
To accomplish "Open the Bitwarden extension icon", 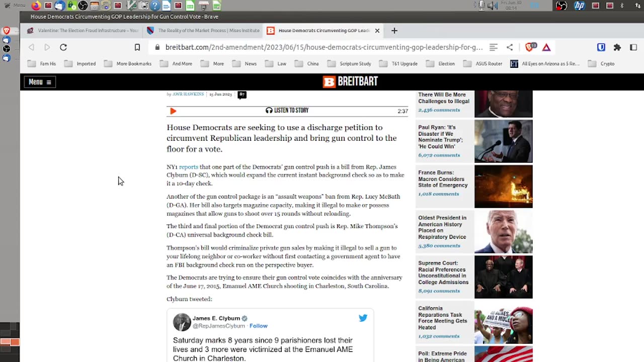I will point(601,47).
